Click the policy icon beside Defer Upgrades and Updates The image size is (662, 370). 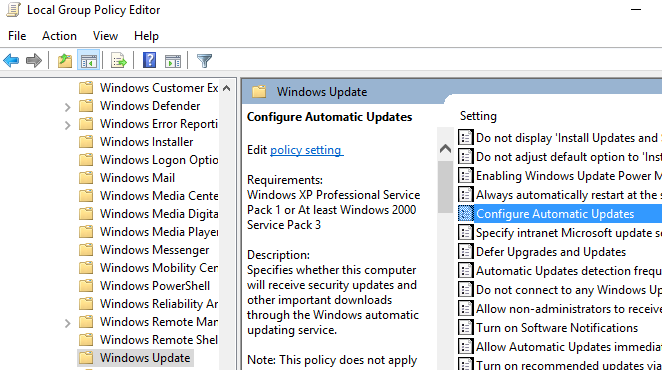pos(465,252)
